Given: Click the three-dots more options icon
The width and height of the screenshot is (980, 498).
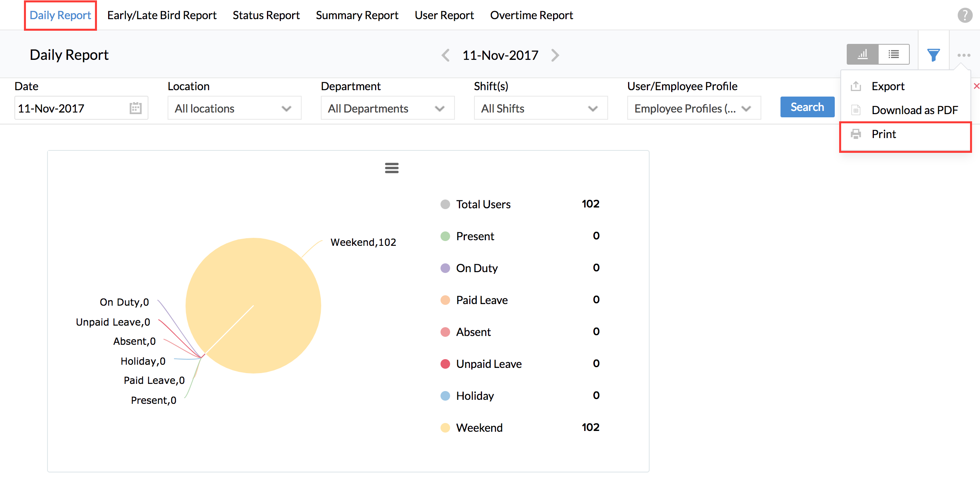Looking at the screenshot, I should click(x=964, y=55).
